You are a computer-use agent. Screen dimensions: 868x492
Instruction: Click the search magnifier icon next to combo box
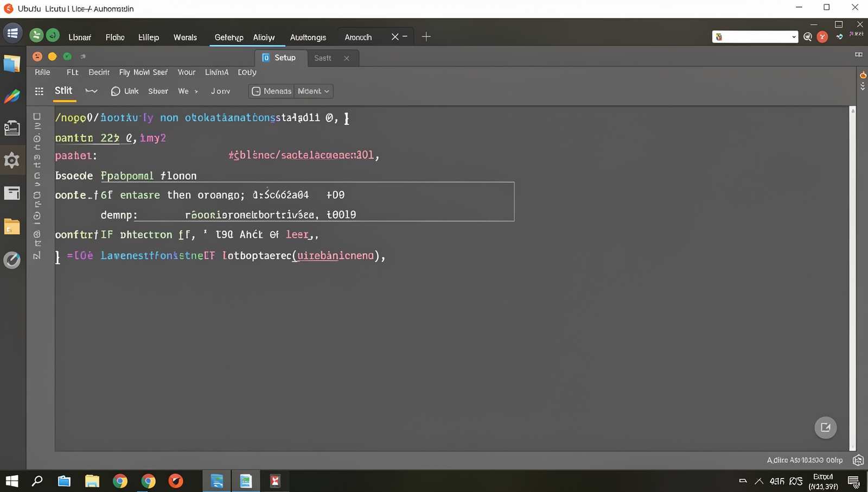(x=808, y=37)
